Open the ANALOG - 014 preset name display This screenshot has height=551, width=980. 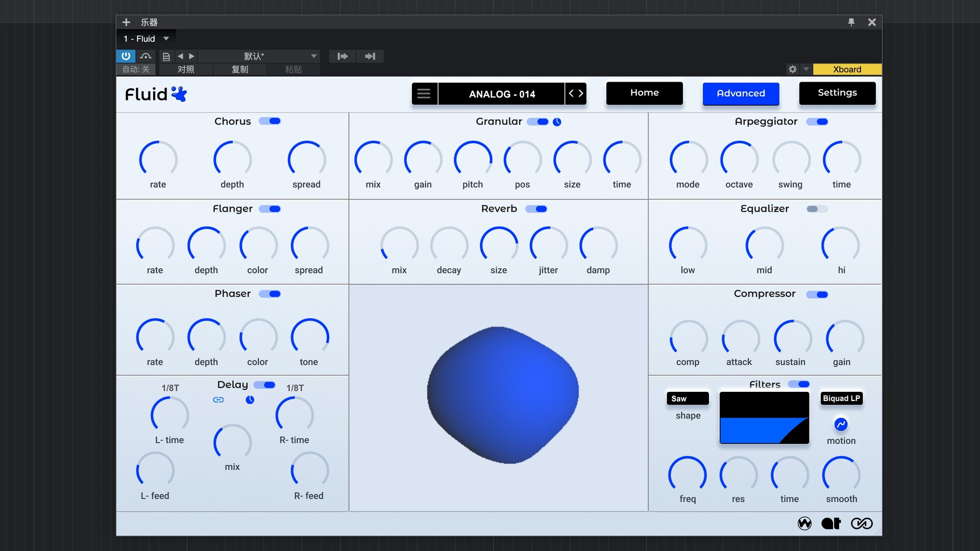click(502, 94)
